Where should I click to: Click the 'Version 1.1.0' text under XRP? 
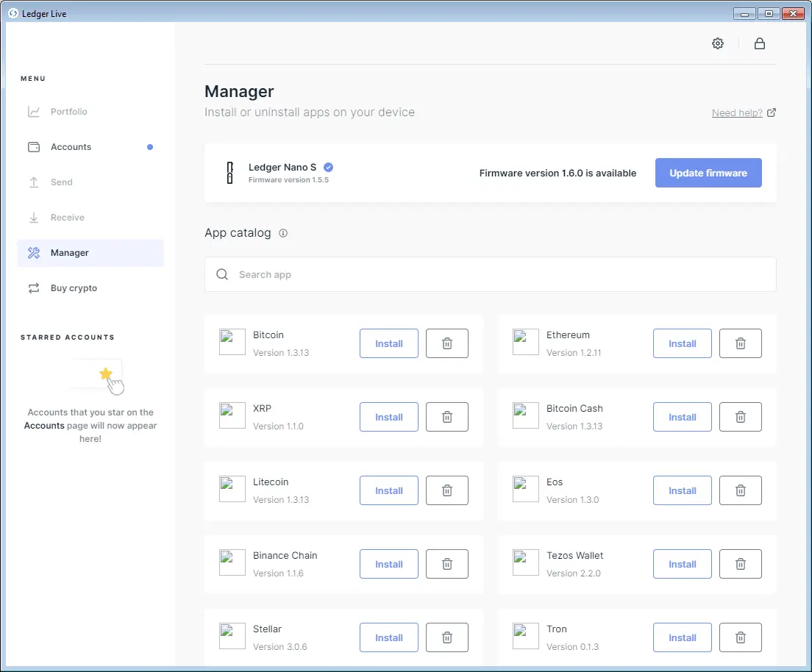[278, 426]
